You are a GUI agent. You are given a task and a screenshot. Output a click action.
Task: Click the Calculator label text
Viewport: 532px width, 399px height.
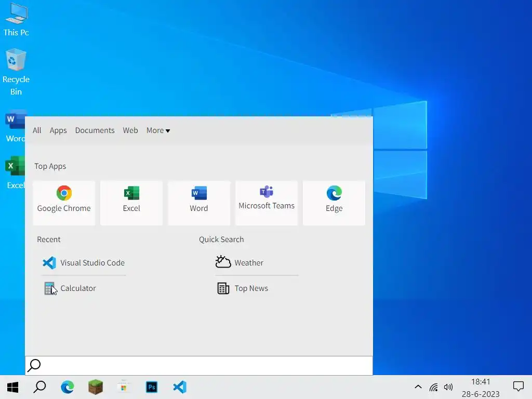tap(78, 288)
